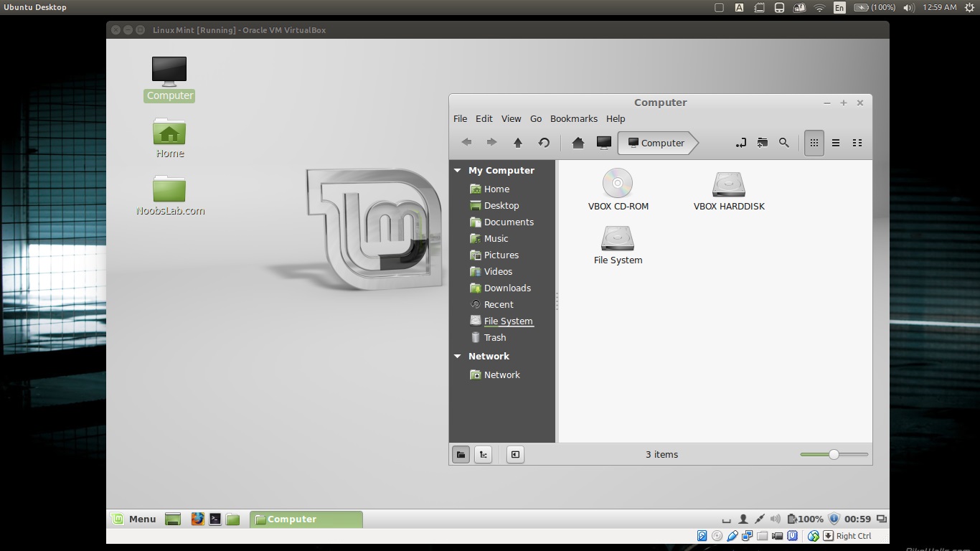
Task: Collapse the Network section
Action: click(x=458, y=357)
